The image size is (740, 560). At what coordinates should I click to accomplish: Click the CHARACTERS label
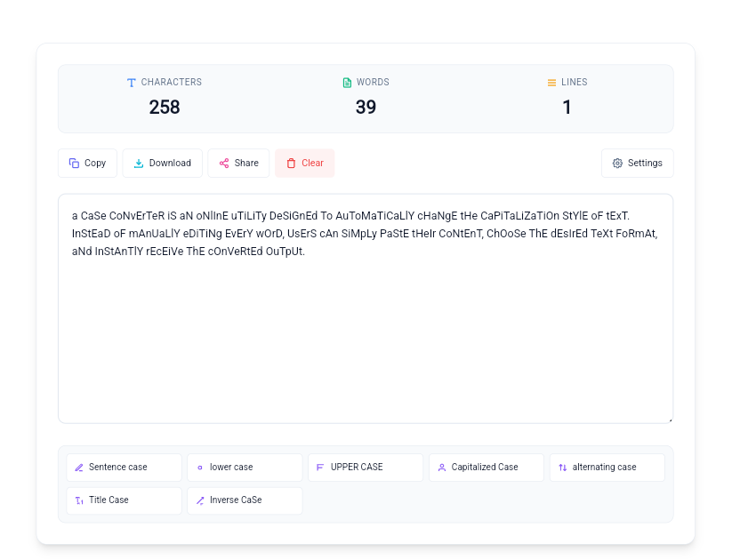pyautogui.click(x=172, y=82)
